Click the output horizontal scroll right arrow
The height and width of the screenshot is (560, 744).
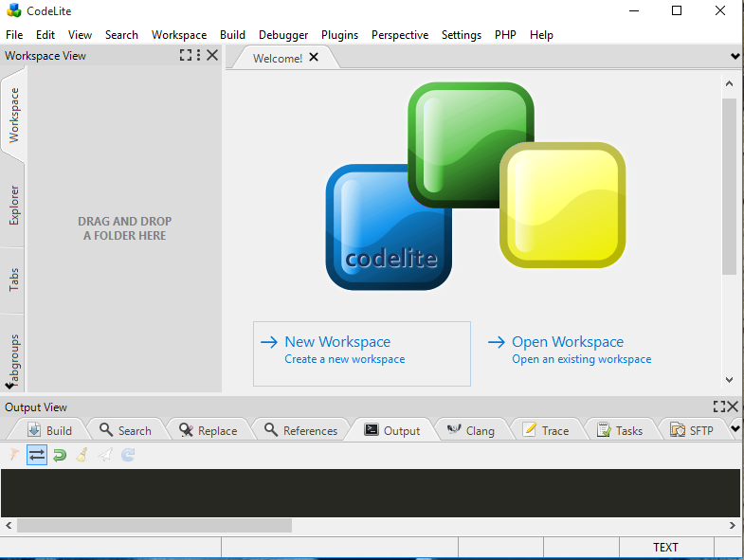pos(732,525)
